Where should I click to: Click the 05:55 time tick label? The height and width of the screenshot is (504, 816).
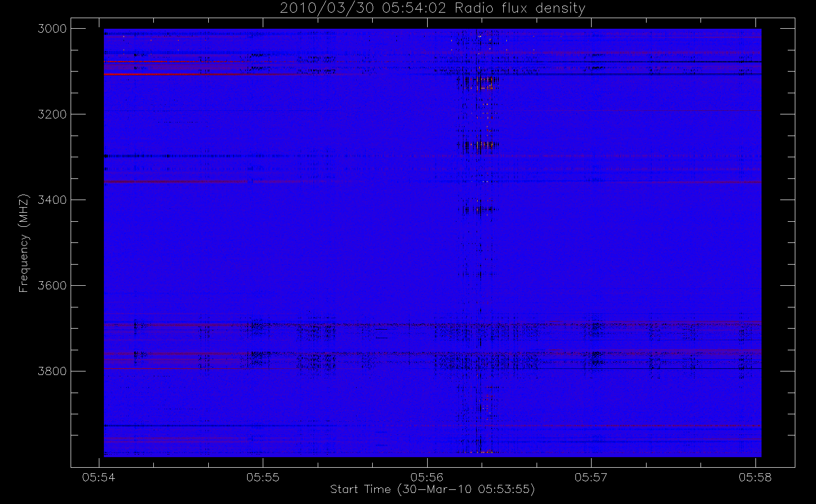263,477
